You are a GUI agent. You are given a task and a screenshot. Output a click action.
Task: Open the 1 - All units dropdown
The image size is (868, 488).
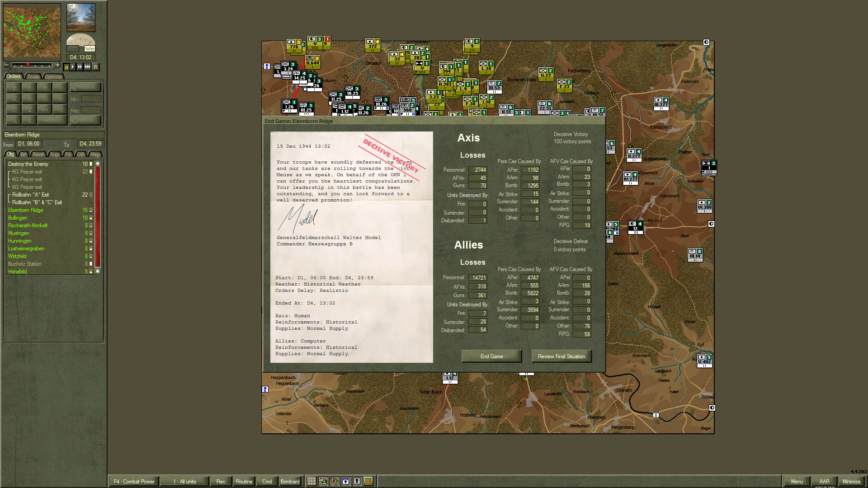[184, 482]
